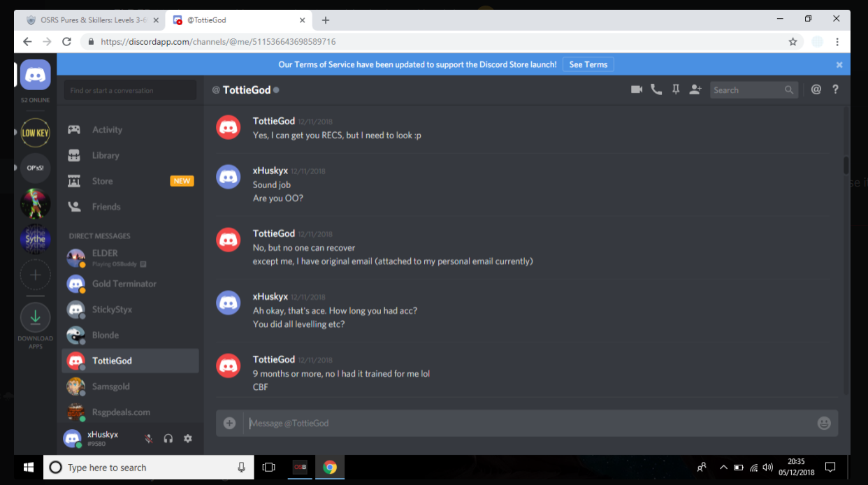The width and height of the screenshot is (868, 485).
Task: Open recent mentions (@) icon
Action: [x=816, y=89]
